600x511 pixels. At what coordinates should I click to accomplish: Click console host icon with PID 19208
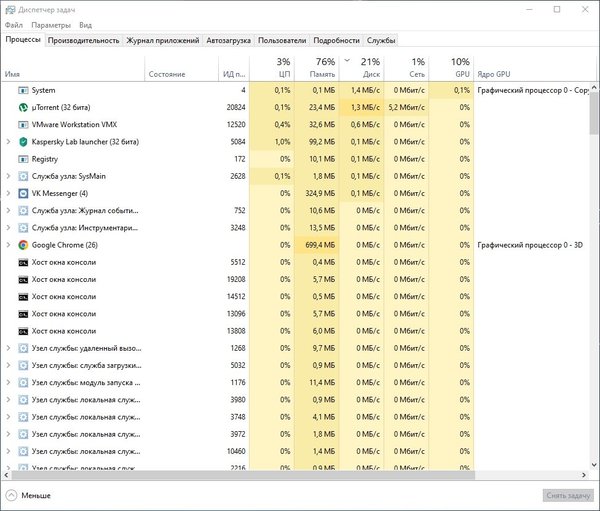coord(23,280)
